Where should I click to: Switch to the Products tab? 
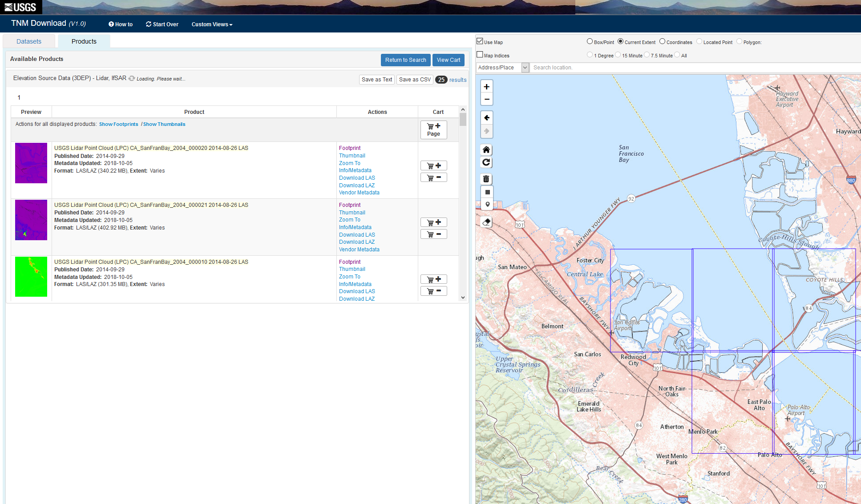point(84,41)
